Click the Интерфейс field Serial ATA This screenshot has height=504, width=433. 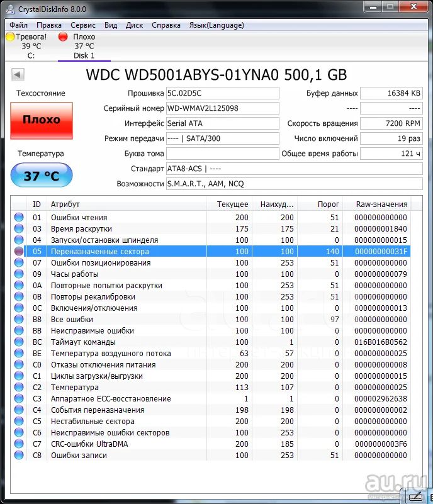[222, 123]
